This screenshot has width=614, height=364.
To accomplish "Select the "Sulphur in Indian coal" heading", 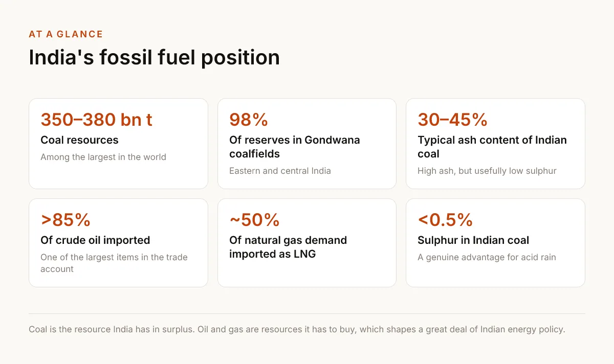I will click(473, 240).
